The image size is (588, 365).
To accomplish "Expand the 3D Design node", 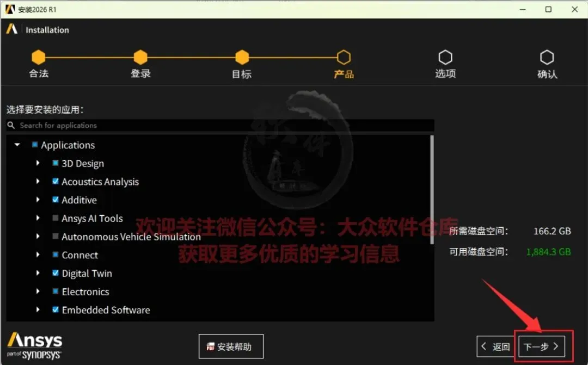I will pos(38,163).
